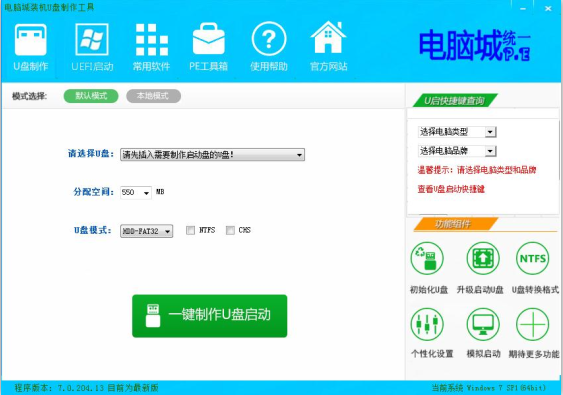The height and width of the screenshot is (395, 563).
Task: Select the UEFI启动 Windows icon
Action: [92, 39]
